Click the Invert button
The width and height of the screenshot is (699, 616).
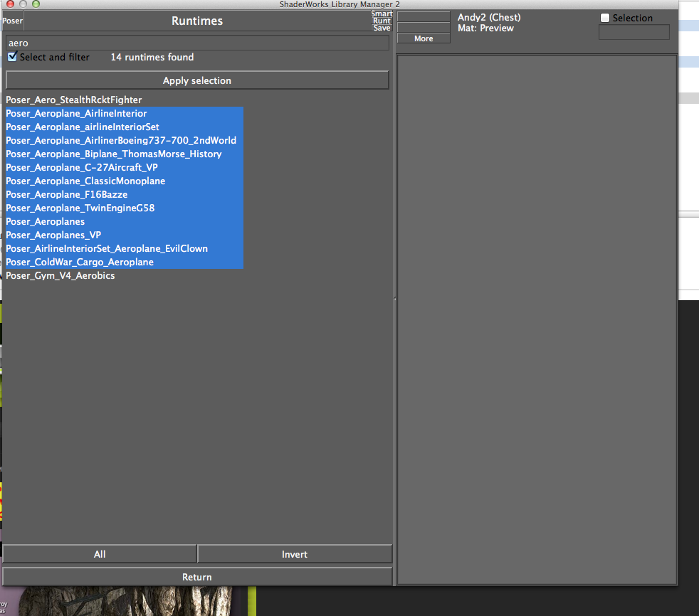(295, 554)
